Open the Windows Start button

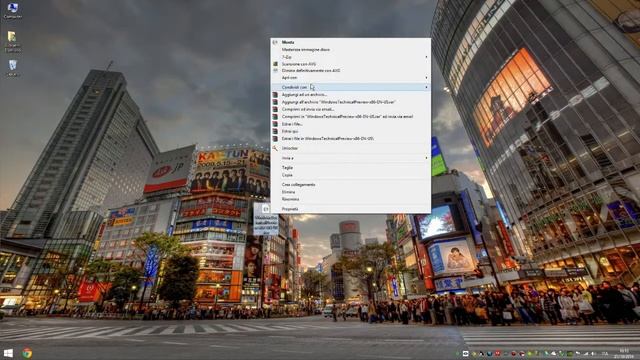click(x=8, y=353)
